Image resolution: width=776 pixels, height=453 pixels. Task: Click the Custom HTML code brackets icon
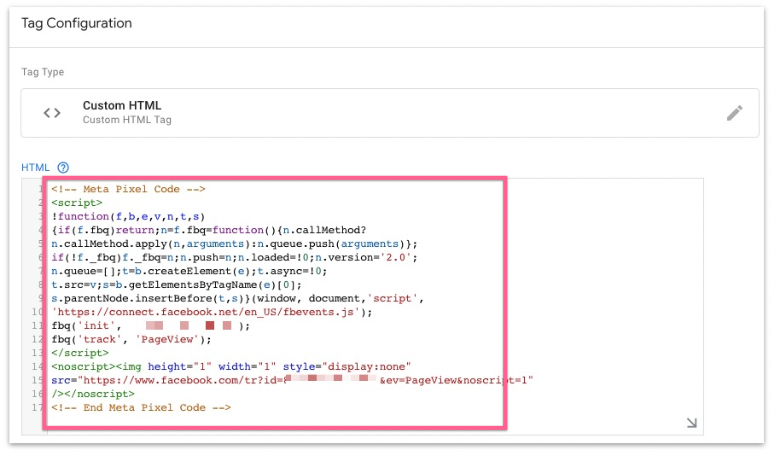pyautogui.click(x=52, y=113)
